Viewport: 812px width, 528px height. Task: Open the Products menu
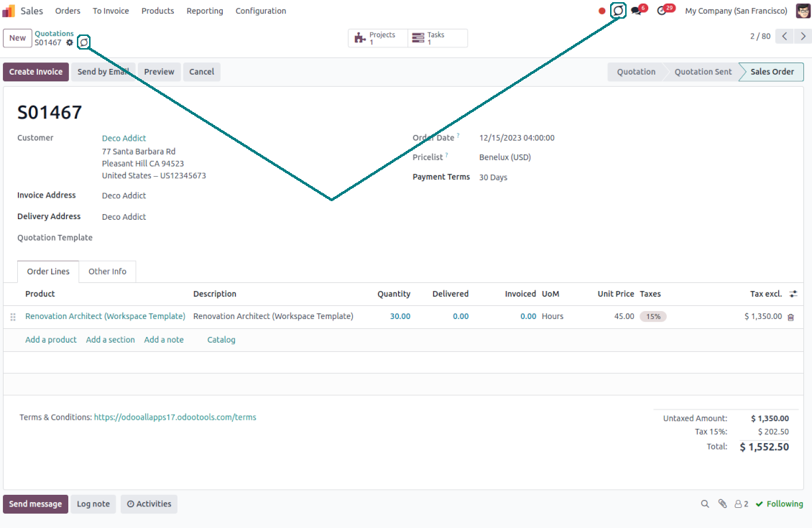[x=158, y=11]
